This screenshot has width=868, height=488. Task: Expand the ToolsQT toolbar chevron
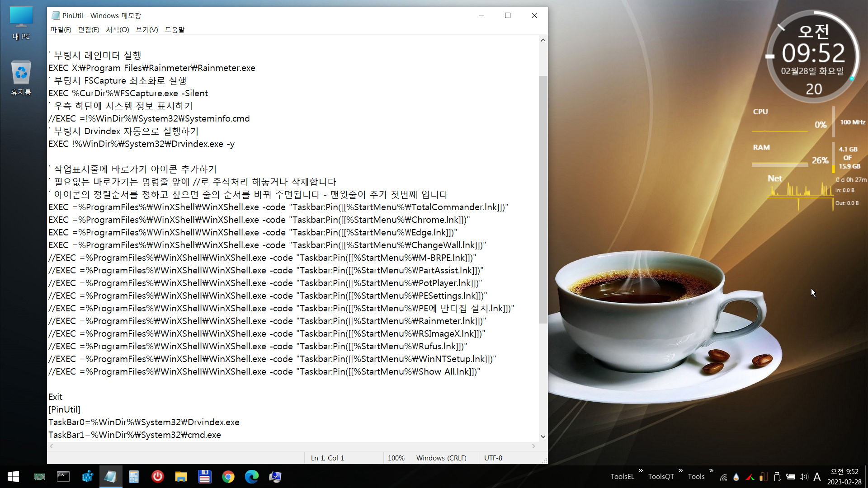click(680, 471)
